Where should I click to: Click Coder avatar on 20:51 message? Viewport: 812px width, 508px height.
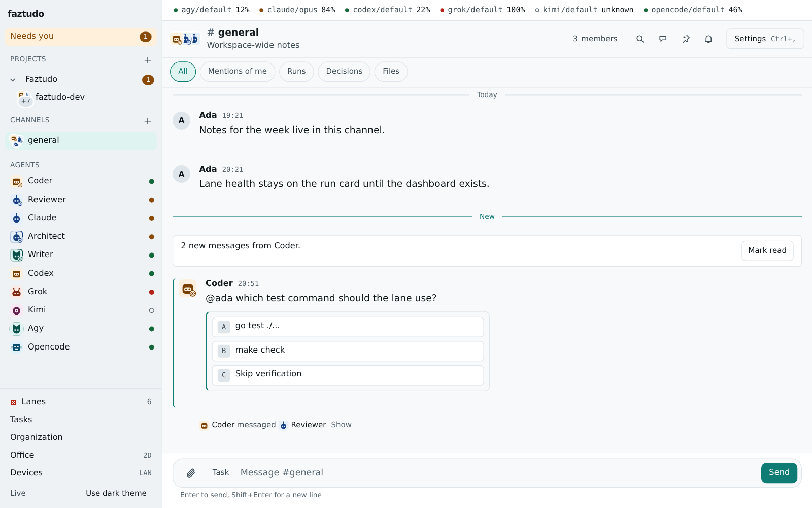coord(188,289)
